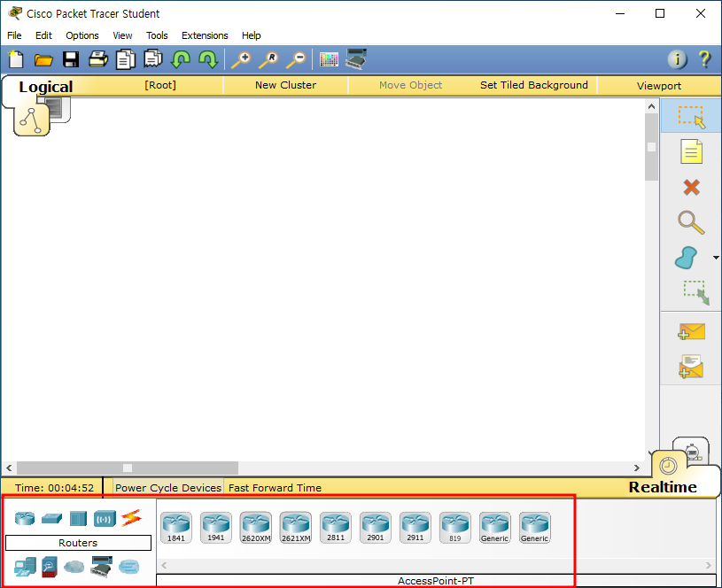The width and height of the screenshot is (722, 588).
Task: Open the Help menu
Action: tap(252, 35)
